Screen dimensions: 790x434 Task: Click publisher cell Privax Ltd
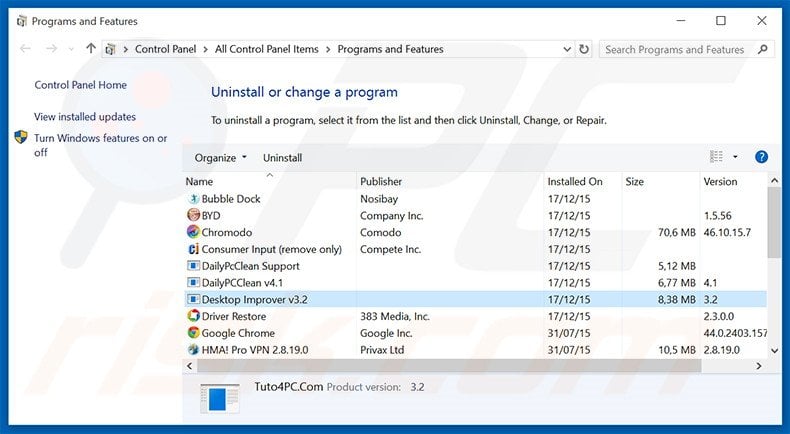(x=382, y=349)
